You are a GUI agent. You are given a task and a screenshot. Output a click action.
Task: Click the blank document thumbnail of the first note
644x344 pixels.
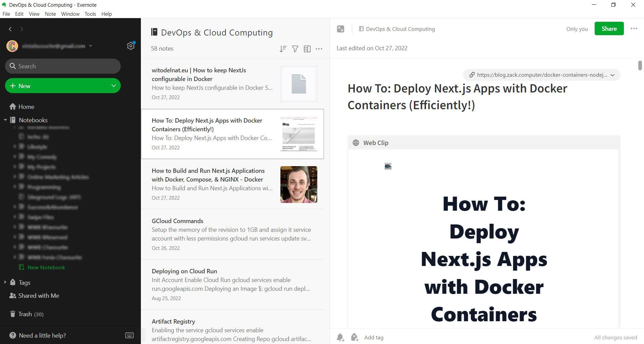pos(299,84)
